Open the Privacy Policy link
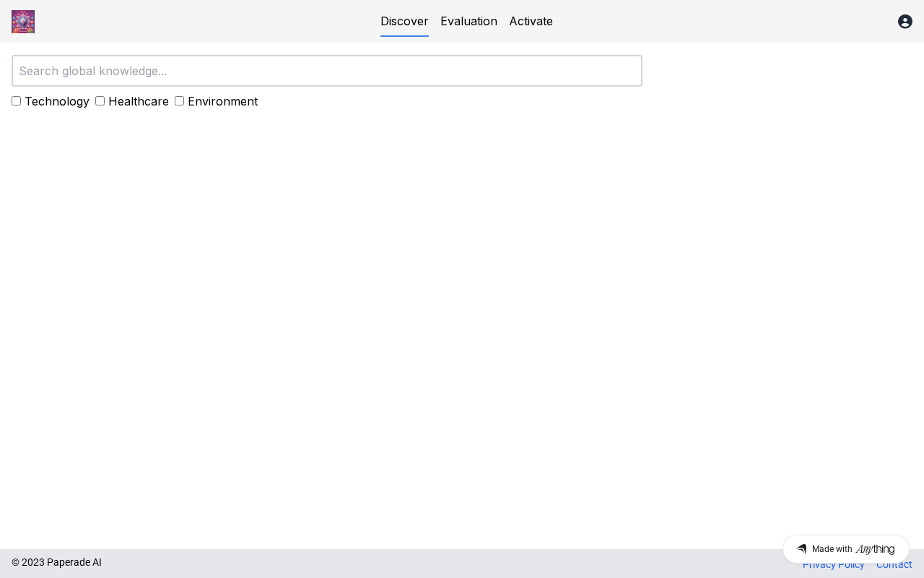Viewport: 924px width, 578px height. tap(833, 566)
